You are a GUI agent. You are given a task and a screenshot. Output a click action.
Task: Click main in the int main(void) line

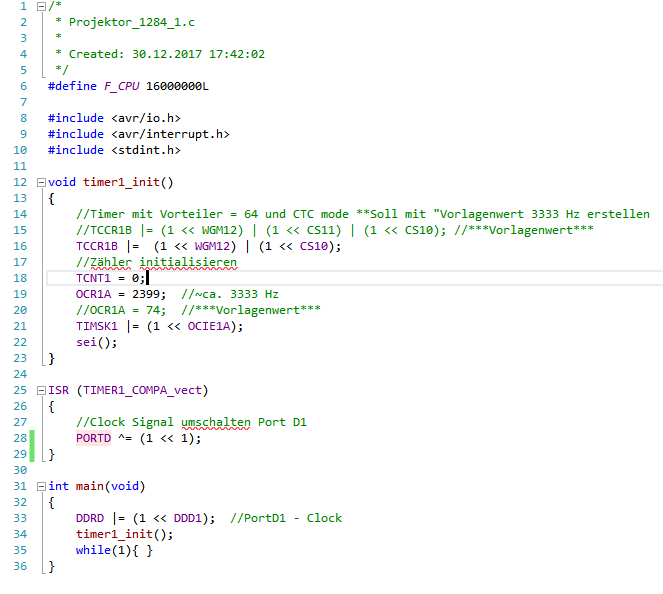pos(90,487)
